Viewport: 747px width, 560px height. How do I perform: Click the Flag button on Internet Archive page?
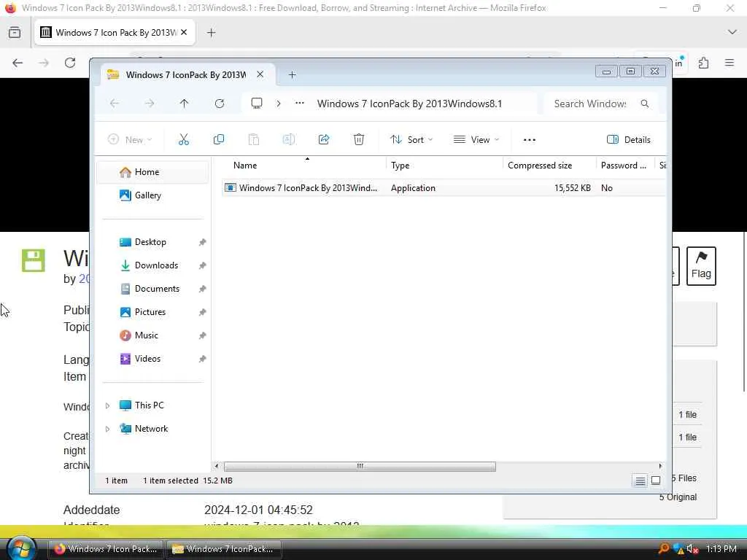pyautogui.click(x=701, y=265)
